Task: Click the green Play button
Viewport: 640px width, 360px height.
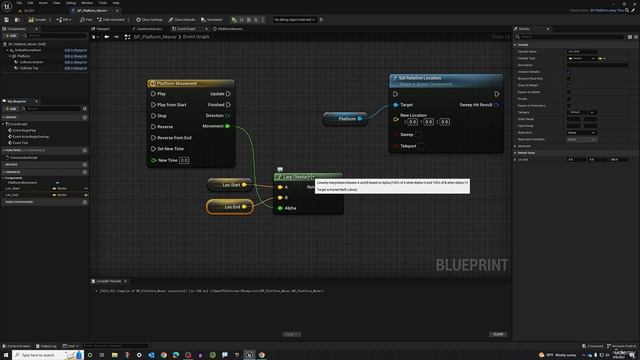Action: click(234, 20)
